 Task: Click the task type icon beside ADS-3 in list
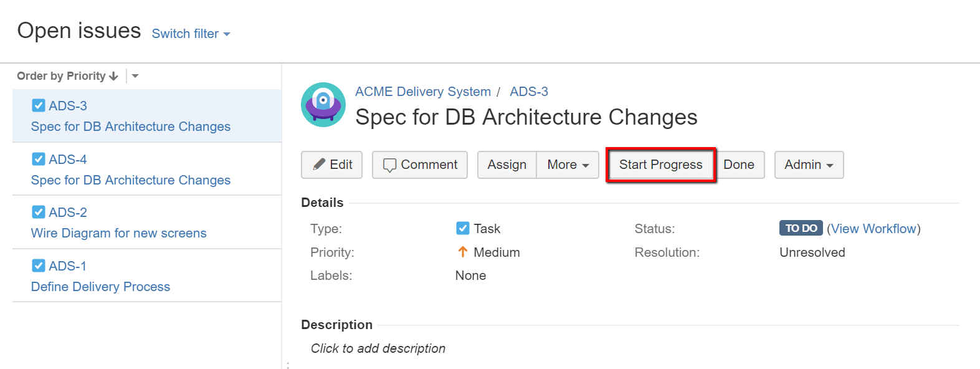[x=39, y=105]
